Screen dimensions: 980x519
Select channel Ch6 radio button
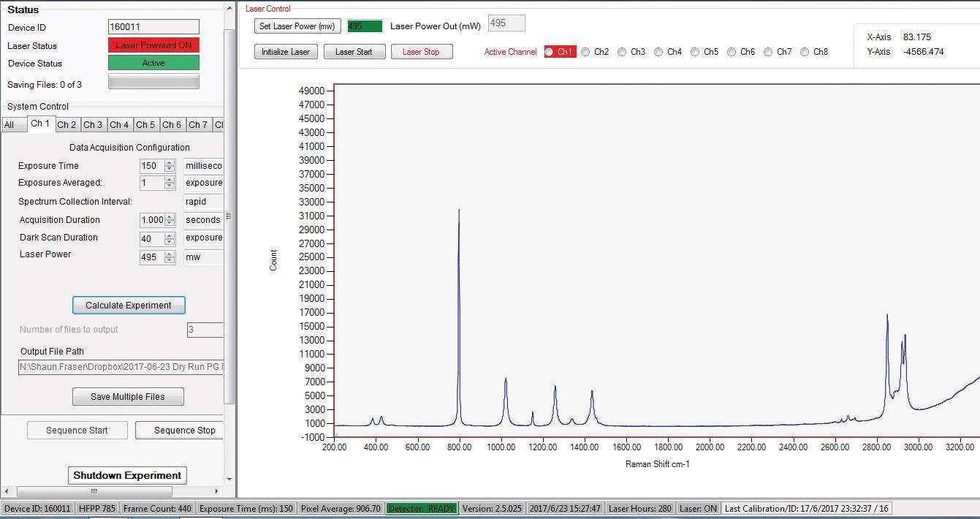tap(732, 52)
